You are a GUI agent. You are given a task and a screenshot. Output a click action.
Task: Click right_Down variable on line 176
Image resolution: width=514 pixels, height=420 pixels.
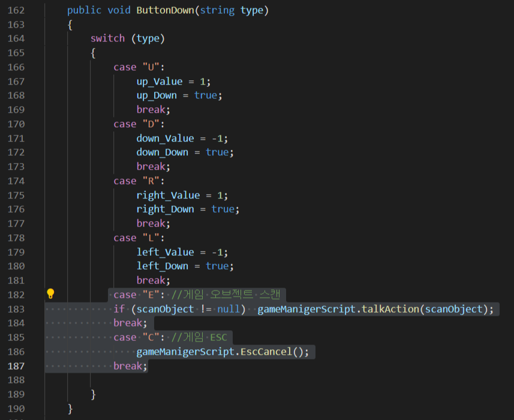165,210
